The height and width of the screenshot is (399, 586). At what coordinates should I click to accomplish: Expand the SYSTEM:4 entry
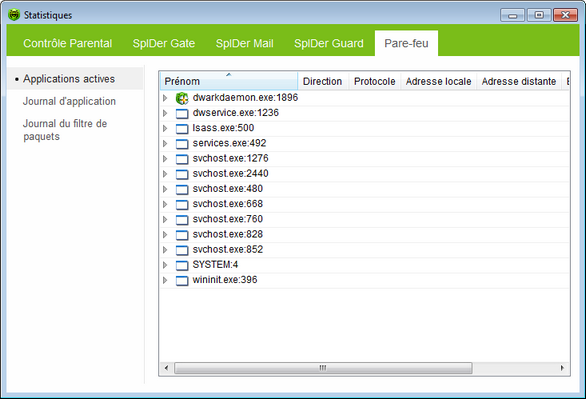[165, 265]
